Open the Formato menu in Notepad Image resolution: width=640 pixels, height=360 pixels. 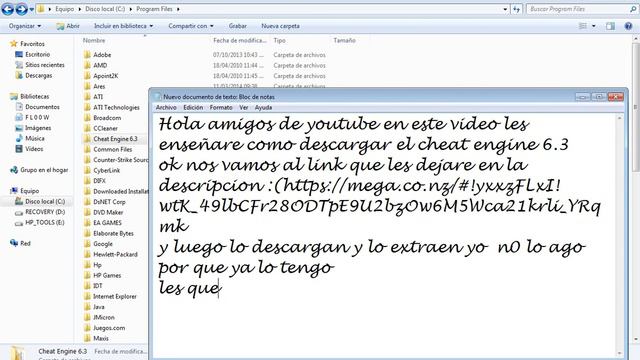(x=221, y=107)
